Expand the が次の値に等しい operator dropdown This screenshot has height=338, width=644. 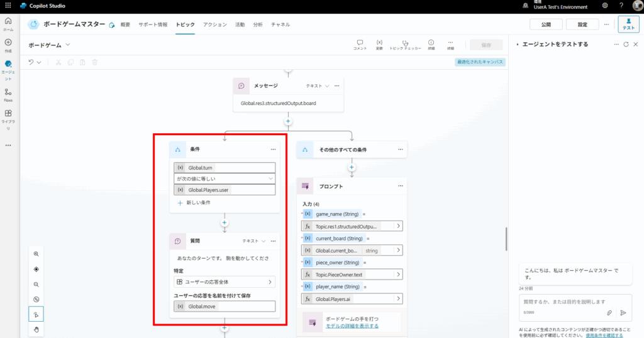pyautogui.click(x=225, y=178)
